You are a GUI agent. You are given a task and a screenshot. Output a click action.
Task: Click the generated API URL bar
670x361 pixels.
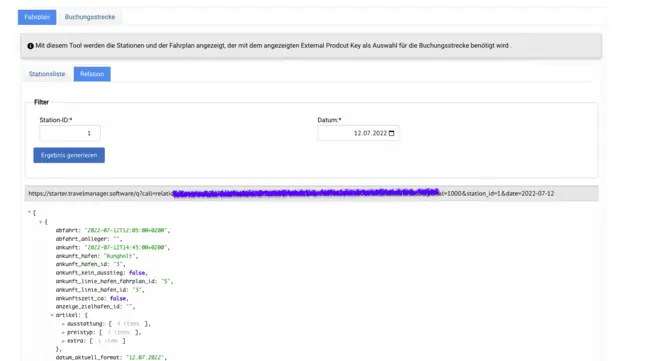tap(311, 194)
